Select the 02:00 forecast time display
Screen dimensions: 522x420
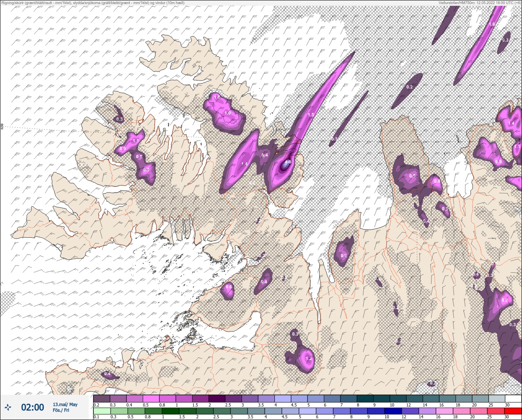point(33,407)
